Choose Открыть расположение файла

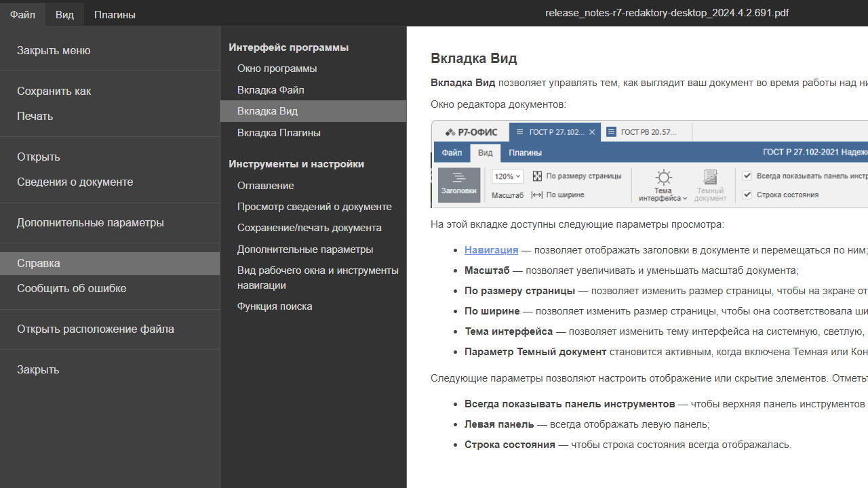110,329
